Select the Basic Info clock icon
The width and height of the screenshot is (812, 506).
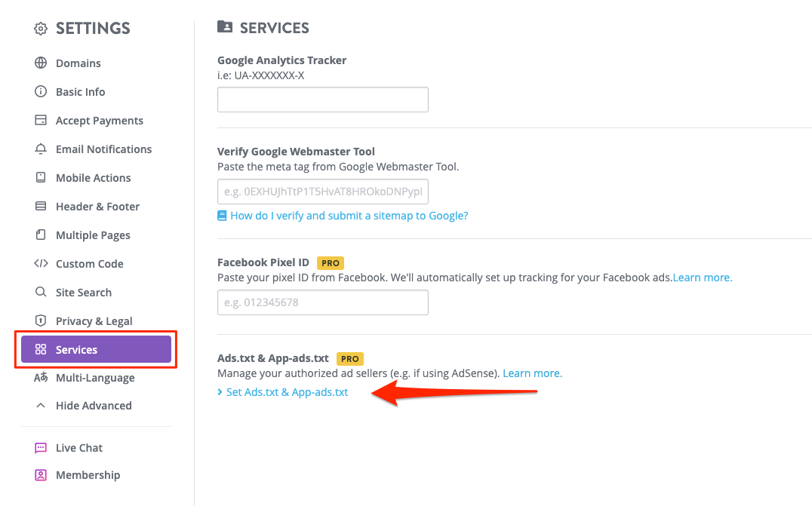click(41, 91)
